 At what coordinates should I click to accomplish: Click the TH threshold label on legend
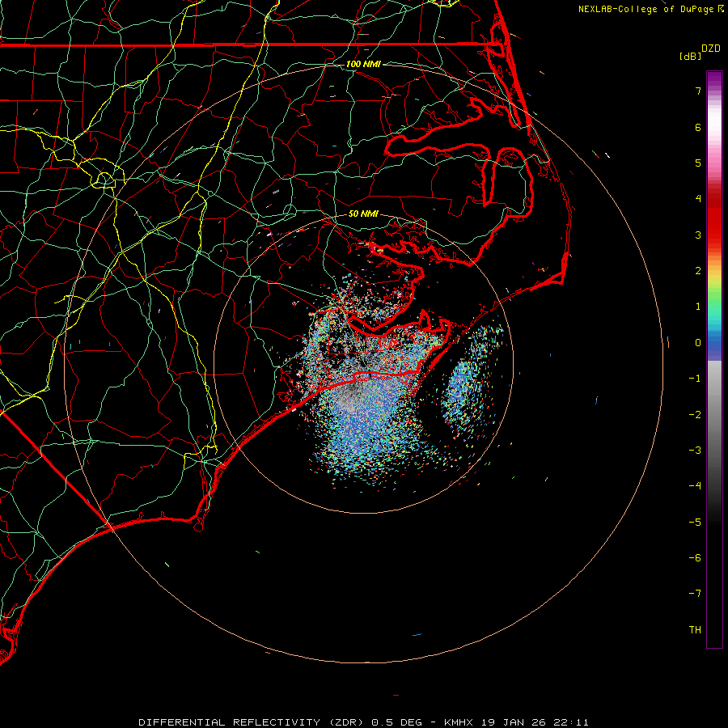pos(695,630)
